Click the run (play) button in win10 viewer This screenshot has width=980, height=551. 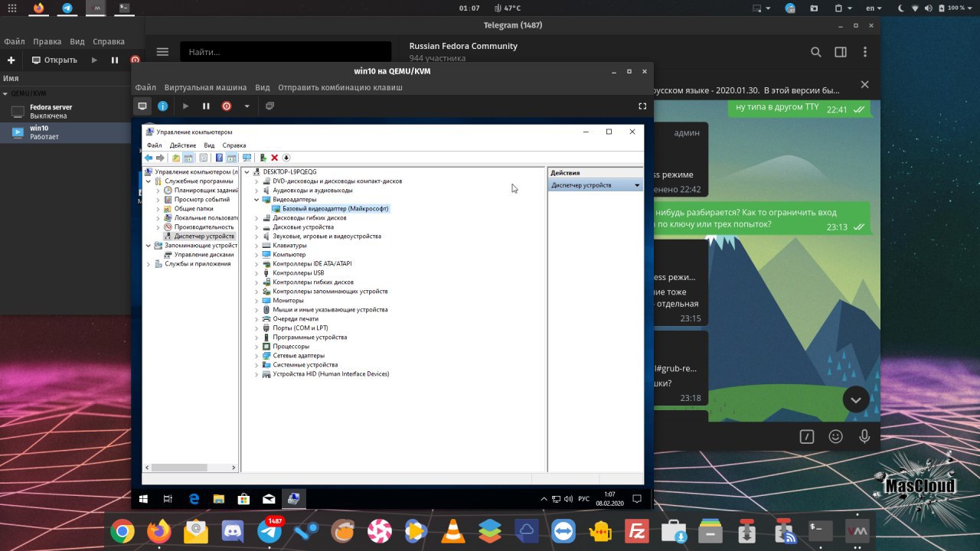pos(185,106)
